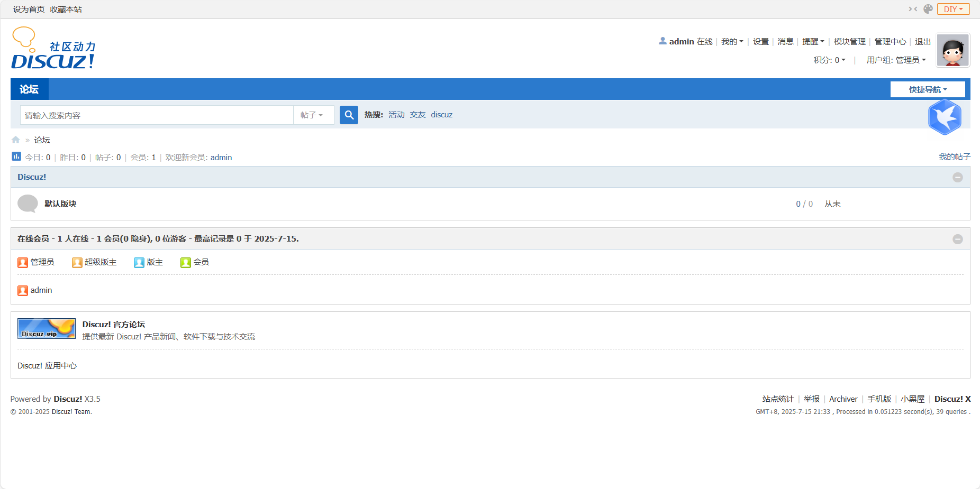Click the 在线会员 heading link
The height and width of the screenshot is (489, 980).
(x=33, y=239)
